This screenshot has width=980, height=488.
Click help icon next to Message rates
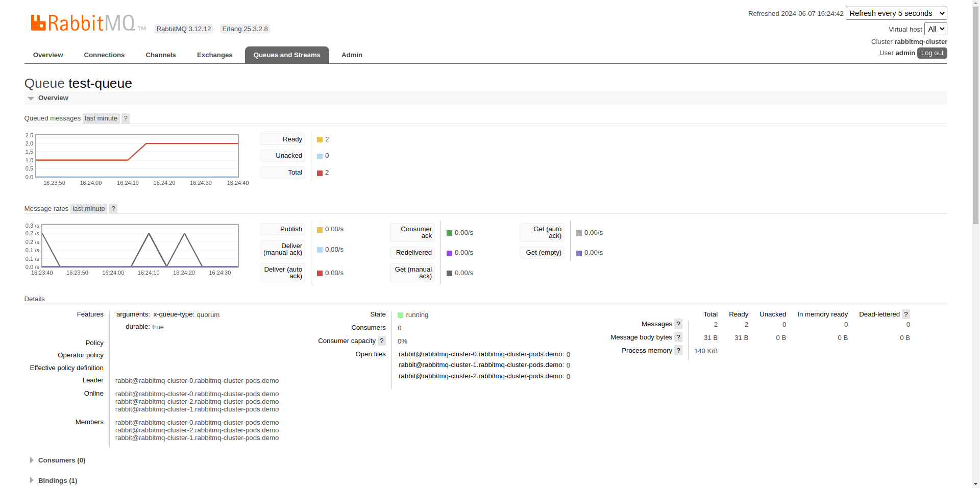coord(113,209)
